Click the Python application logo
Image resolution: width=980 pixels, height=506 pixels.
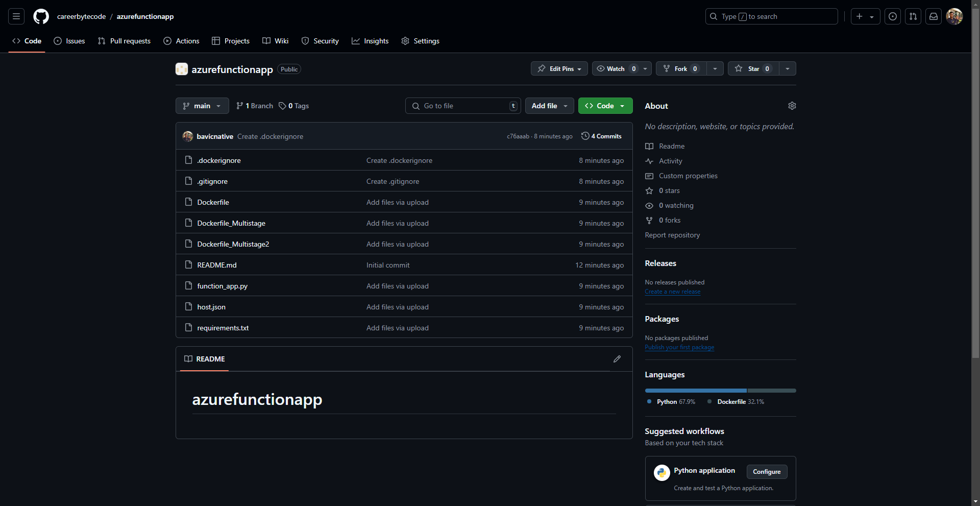(x=662, y=472)
